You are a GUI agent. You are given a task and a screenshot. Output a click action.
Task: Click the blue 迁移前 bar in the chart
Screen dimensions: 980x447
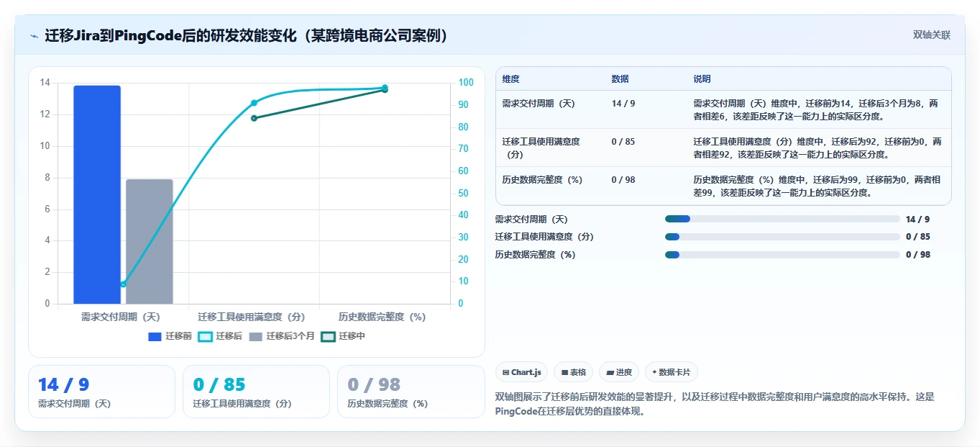(97, 194)
